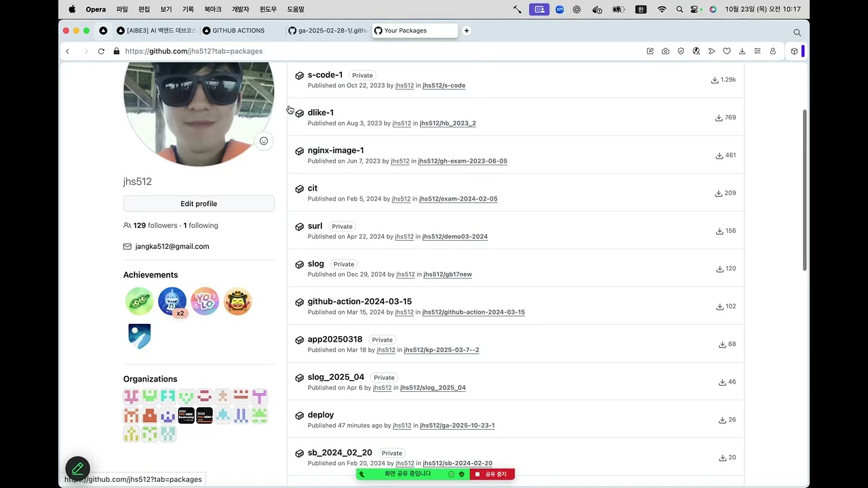Click the 공유 중지 stop sharing button
The height and width of the screenshot is (488, 868).
coord(492,474)
